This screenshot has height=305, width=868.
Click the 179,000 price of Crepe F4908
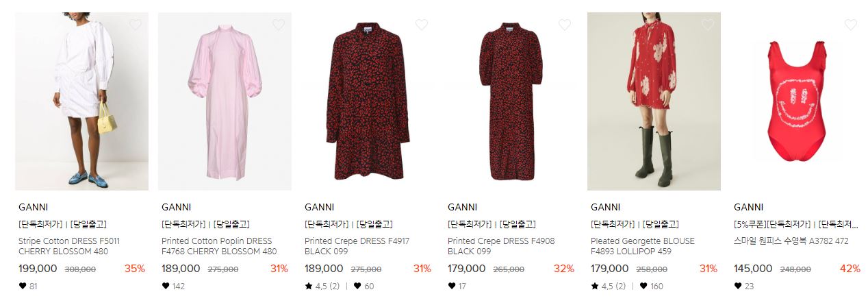click(x=467, y=269)
